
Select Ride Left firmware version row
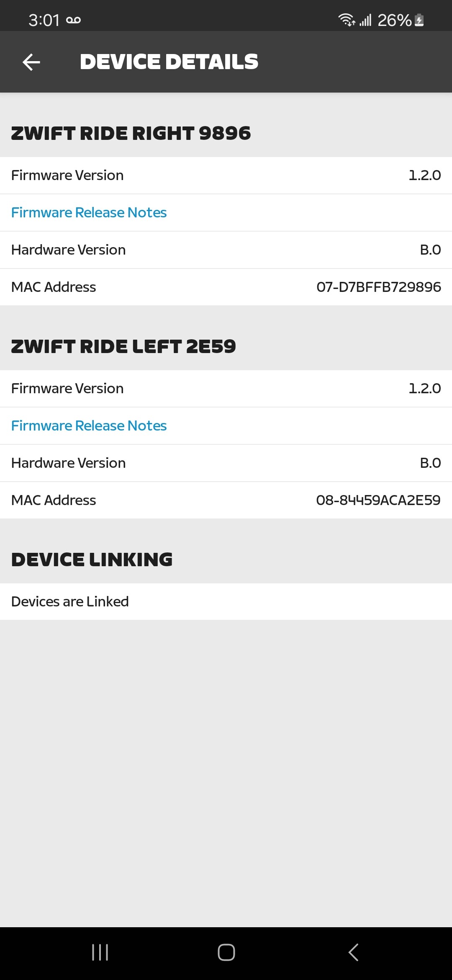click(226, 389)
